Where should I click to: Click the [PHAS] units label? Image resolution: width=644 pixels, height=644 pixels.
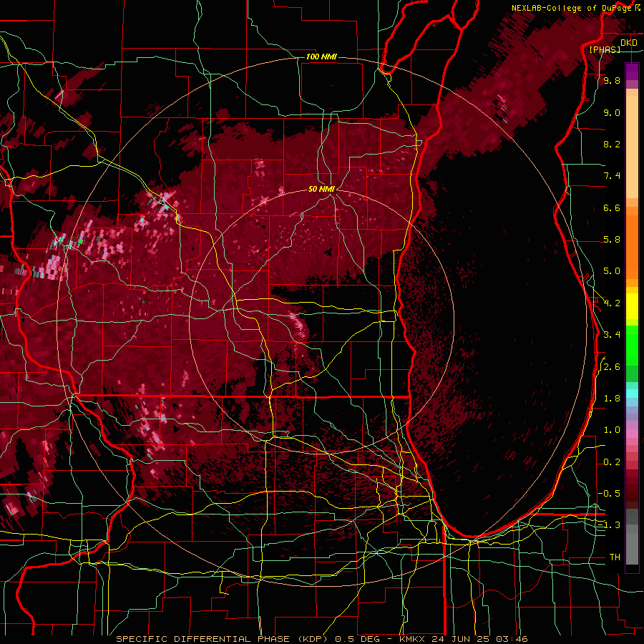click(605, 49)
